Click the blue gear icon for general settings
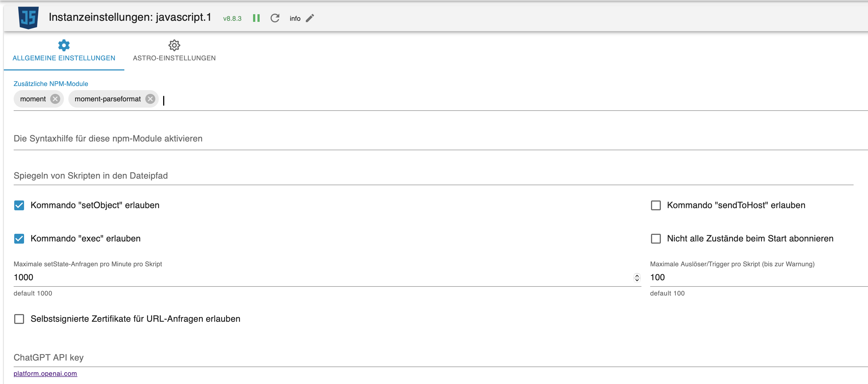The height and width of the screenshot is (384, 868). coord(64,45)
